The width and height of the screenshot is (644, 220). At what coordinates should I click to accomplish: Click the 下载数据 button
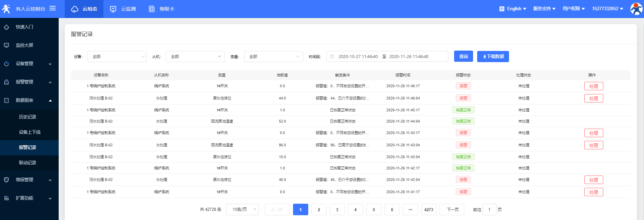[493, 57]
